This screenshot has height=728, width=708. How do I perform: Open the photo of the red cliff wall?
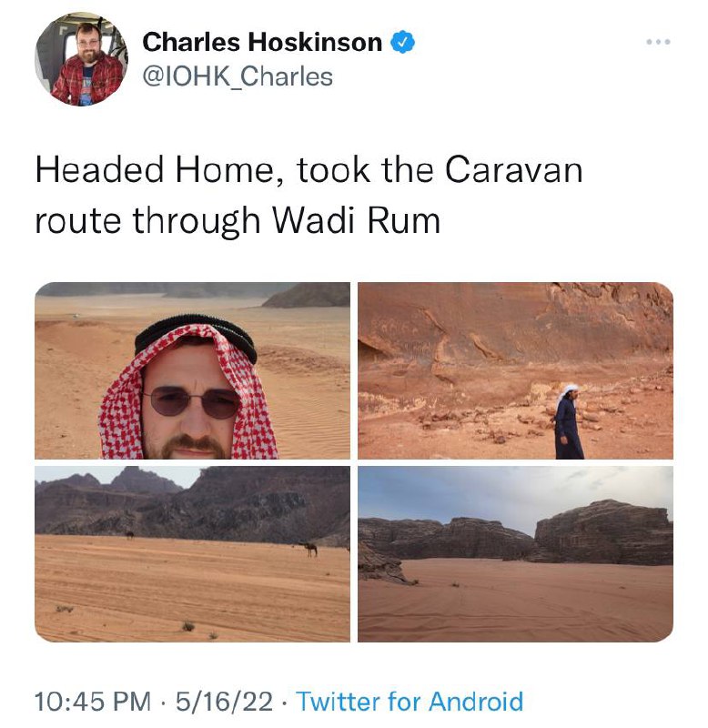pos(515,370)
